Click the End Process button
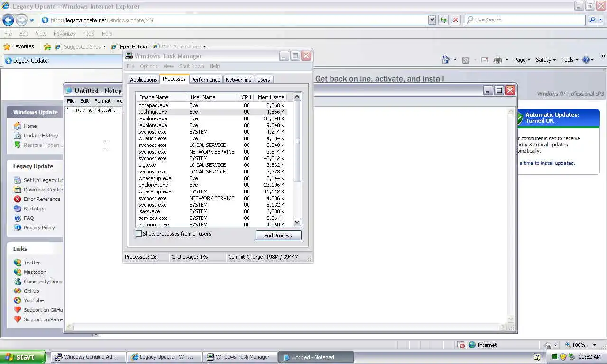The width and height of the screenshot is (607, 364). tap(278, 236)
